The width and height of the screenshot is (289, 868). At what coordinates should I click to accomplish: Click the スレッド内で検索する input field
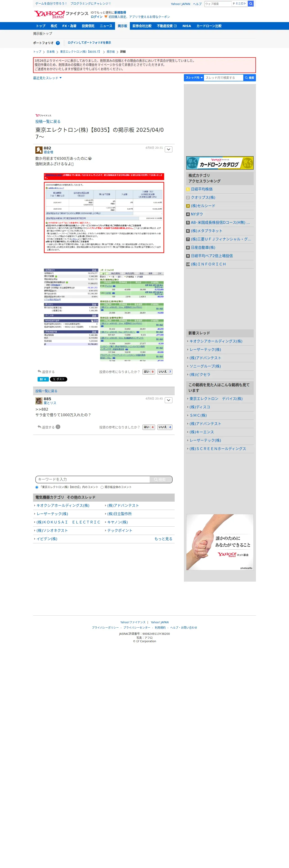[224, 78]
